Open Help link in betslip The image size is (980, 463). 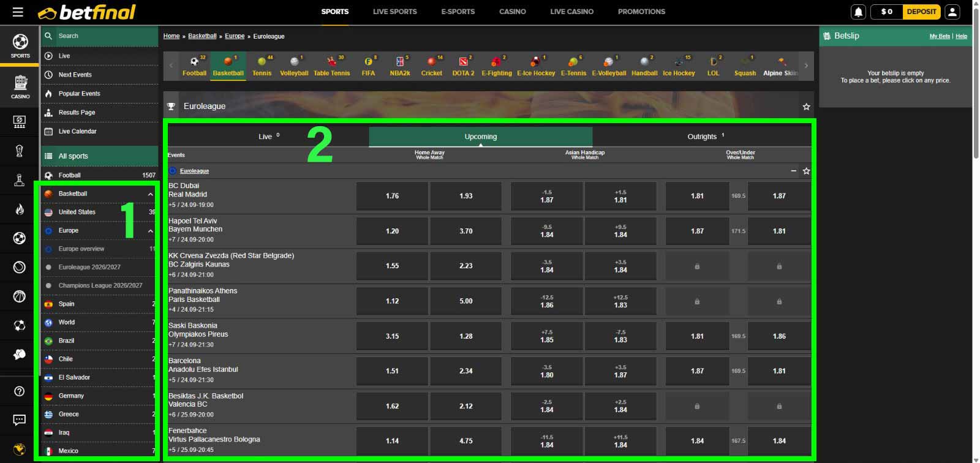click(x=962, y=36)
